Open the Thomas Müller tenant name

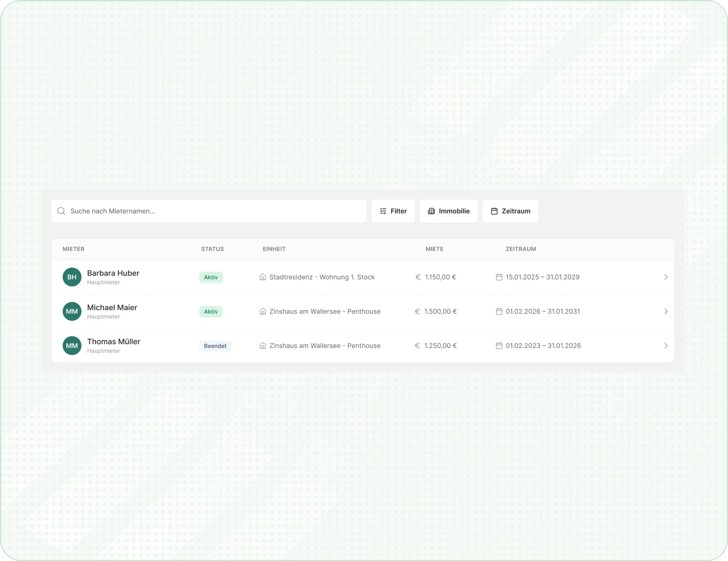click(114, 341)
